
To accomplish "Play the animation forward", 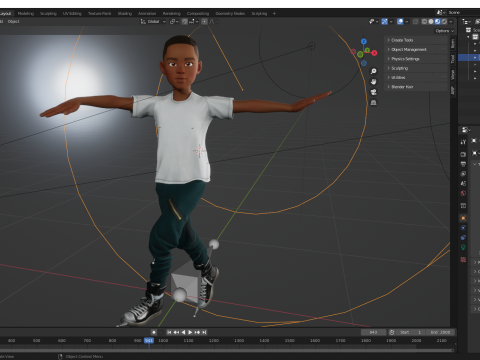I will point(190,332).
